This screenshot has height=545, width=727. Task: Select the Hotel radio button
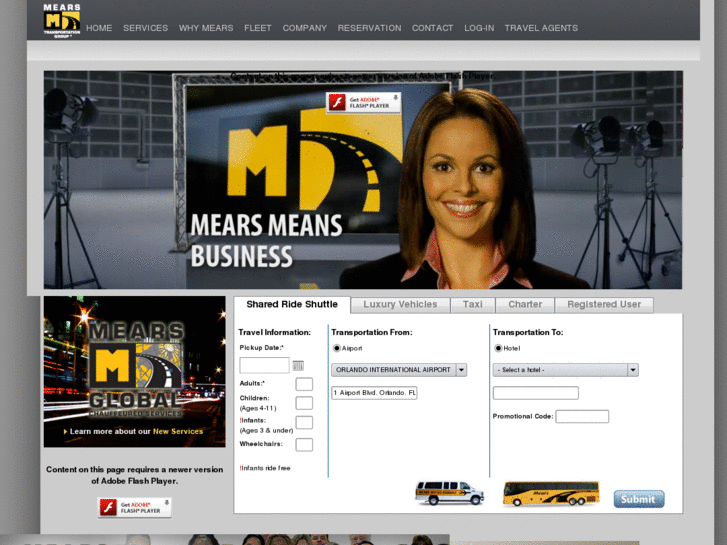498,348
